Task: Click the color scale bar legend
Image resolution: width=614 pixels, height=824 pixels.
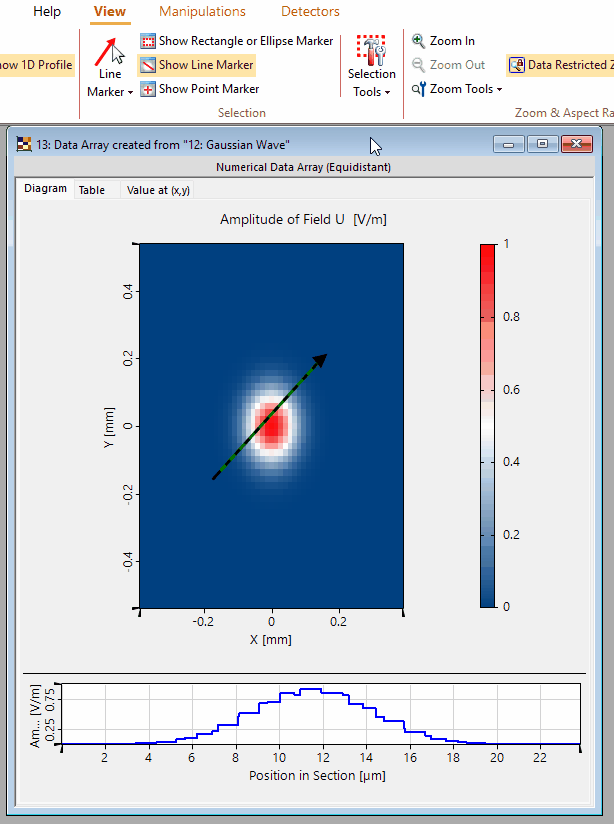Action: (488, 426)
